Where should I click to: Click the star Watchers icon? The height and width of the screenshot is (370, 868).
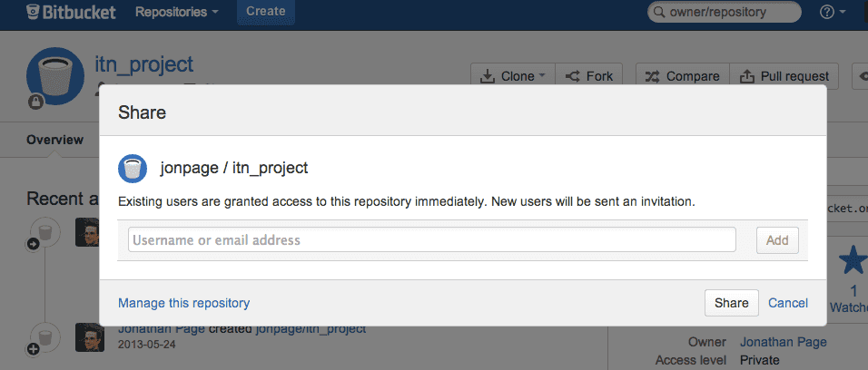click(x=853, y=261)
